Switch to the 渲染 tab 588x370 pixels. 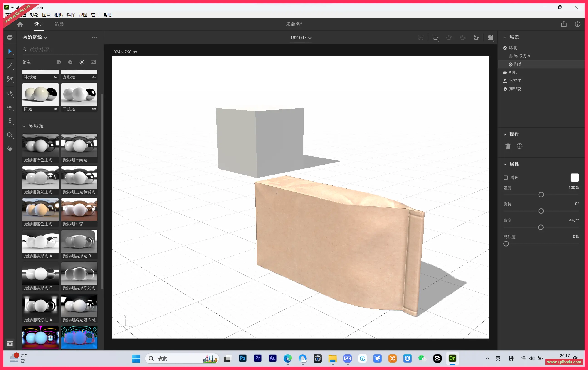[x=59, y=24]
